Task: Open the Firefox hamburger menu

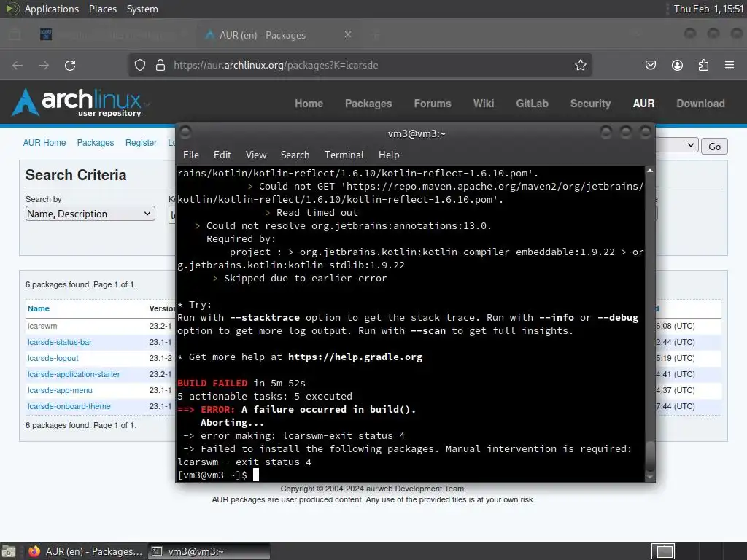Action: point(729,65)
